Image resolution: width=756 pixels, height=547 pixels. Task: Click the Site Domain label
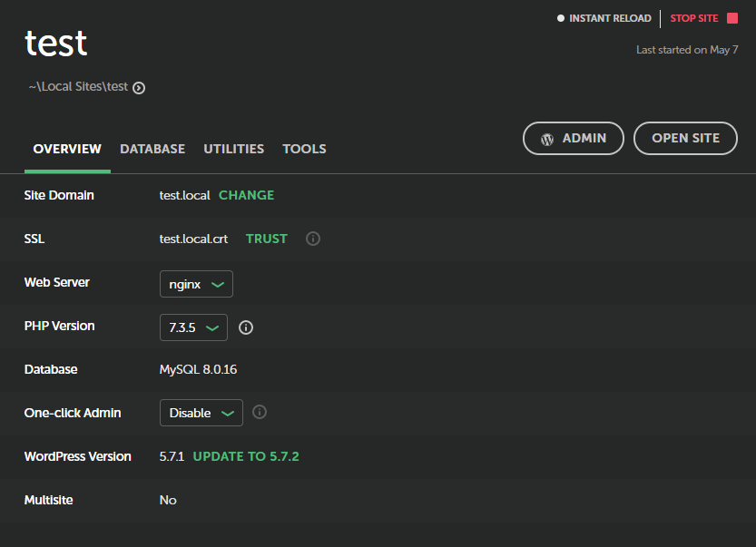[59, 195]
